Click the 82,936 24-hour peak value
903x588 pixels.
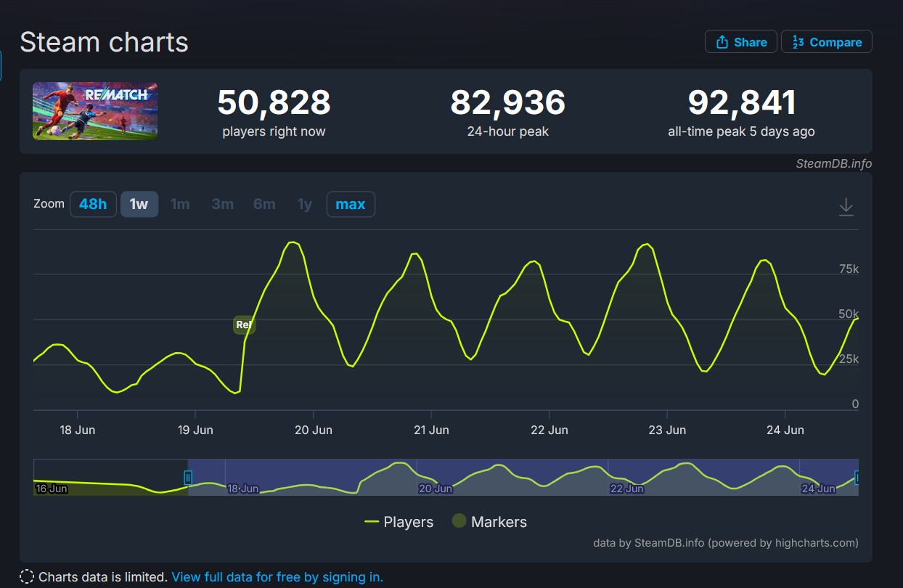pos(508,102)
